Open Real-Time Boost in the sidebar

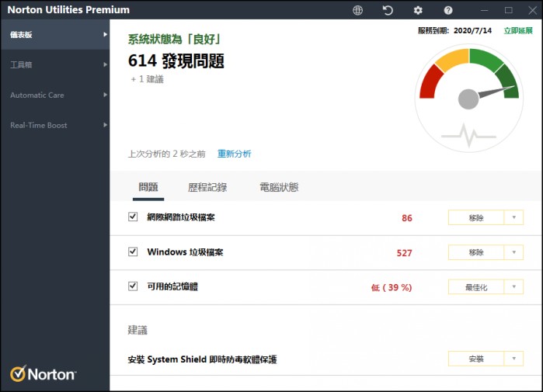coord(54,125)
